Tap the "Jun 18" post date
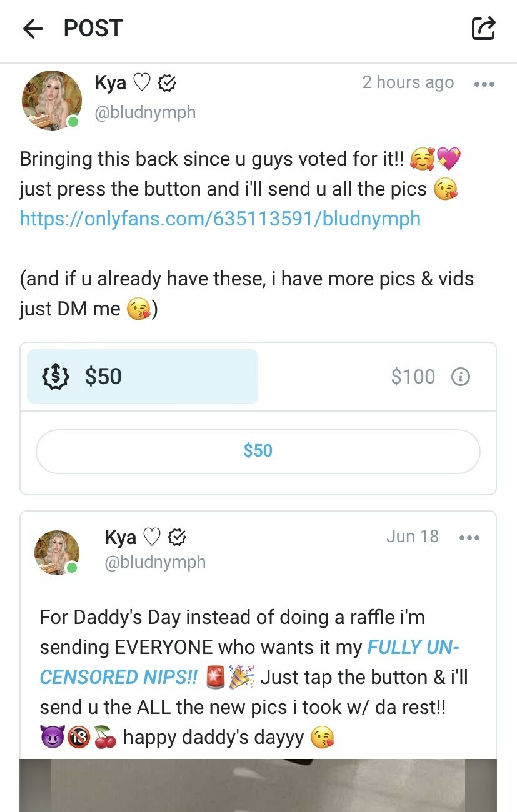The width and height of the screenshot is (517, 812). pos(413,537)
